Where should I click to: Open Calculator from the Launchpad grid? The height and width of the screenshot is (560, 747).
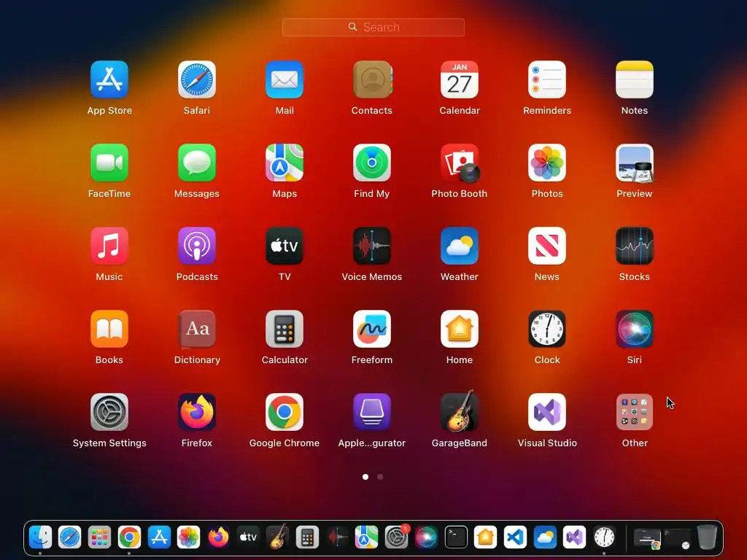pyautogui.click(x=285, y=329)
